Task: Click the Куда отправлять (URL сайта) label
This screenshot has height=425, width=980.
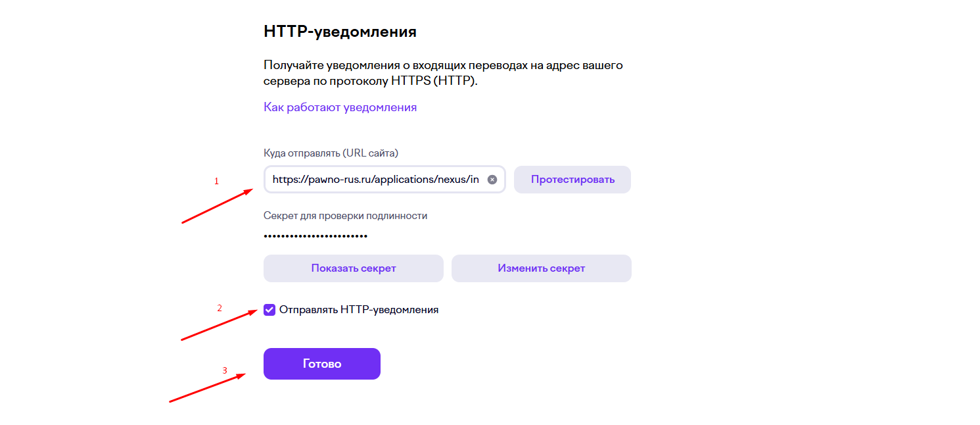Action: (x=331, y=153)
